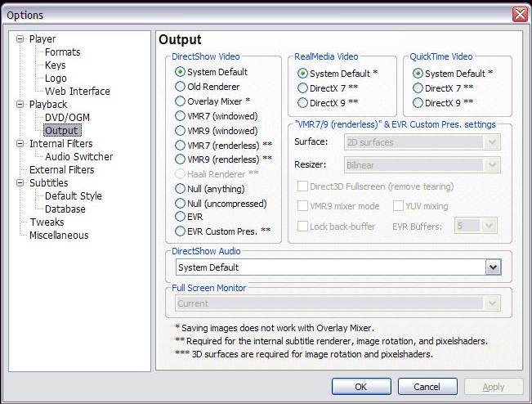The image size is (532, 404).
Task: Open the Resizer dropdown
Action: click(422, 165)
